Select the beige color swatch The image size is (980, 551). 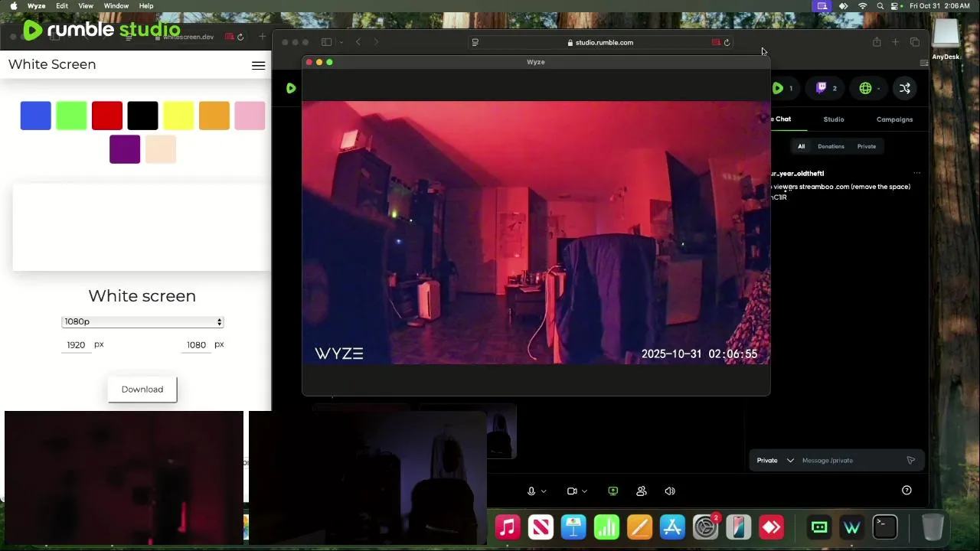point(161,149)
